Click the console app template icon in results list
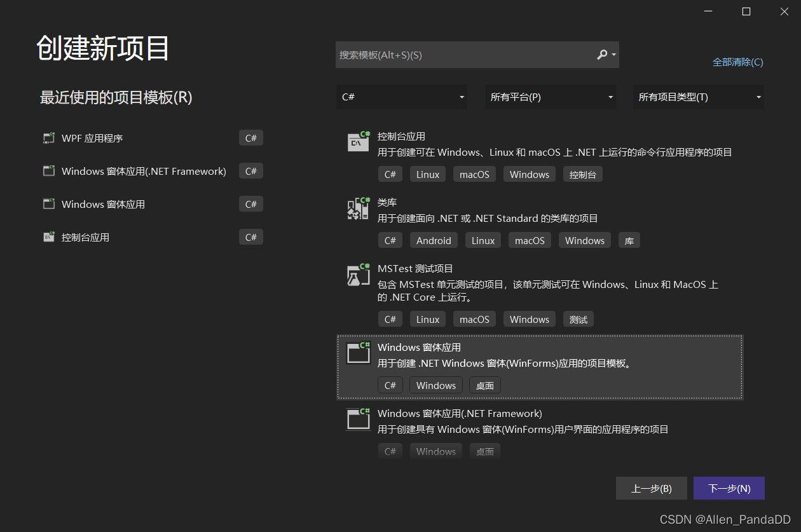This screenshot has height=532, width=801. [x=359, y=141]
